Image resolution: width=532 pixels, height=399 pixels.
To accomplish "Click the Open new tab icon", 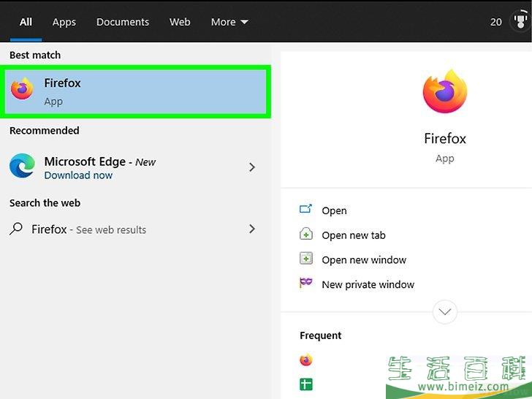I will 306,234.
